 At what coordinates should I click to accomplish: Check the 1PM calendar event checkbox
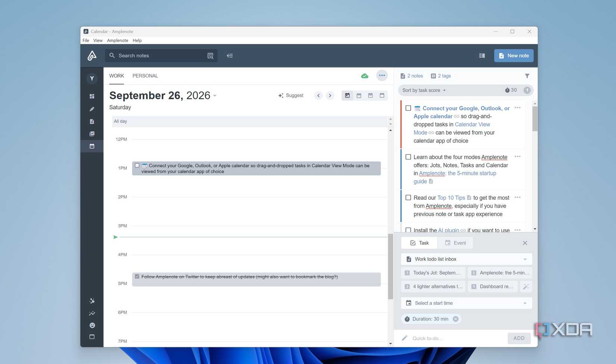point(137,166)
